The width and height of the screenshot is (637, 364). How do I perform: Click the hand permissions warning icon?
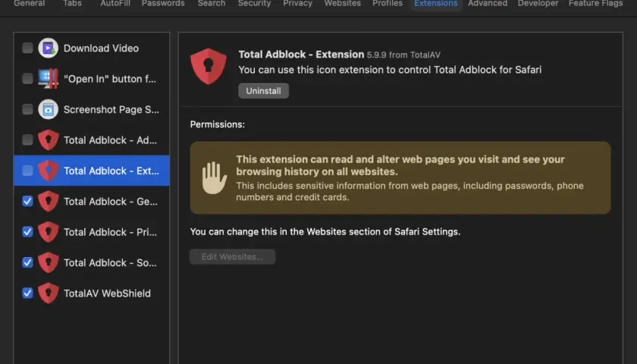pos(214,178)
